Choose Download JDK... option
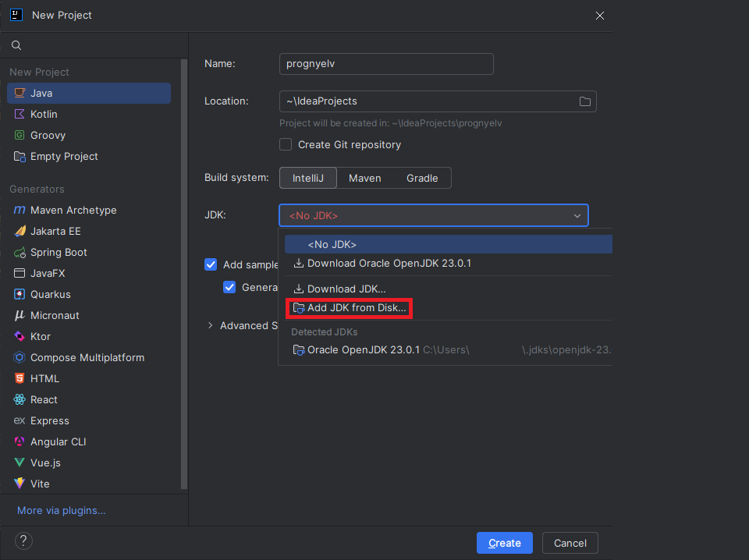The height and width of the screenshot is (560, 749). tap(449, 289)
